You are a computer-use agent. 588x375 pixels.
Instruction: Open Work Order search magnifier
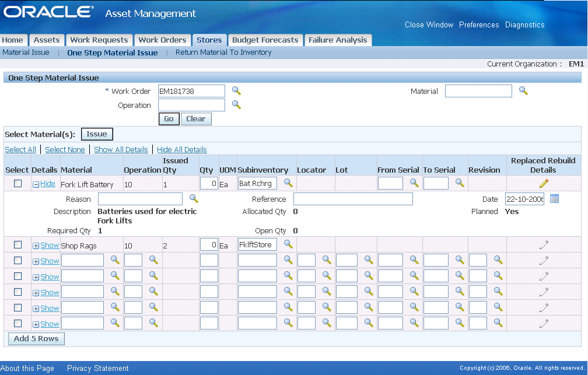pos(236,91)
